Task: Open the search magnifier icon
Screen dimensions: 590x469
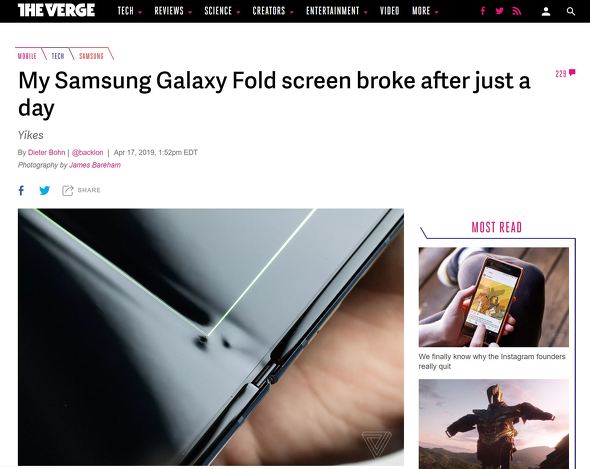Action: pyautogui.click(x=571, y=12)
